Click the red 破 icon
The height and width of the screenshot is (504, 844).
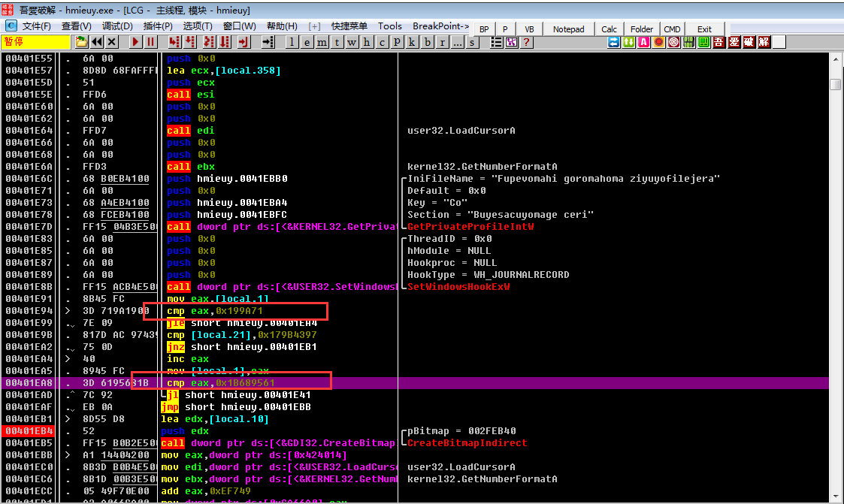point(749,42)
